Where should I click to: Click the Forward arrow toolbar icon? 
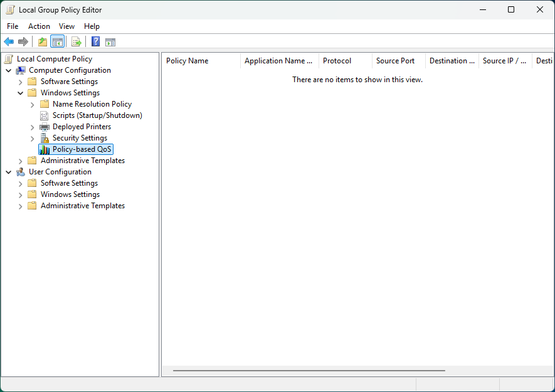tap(23, 42)
